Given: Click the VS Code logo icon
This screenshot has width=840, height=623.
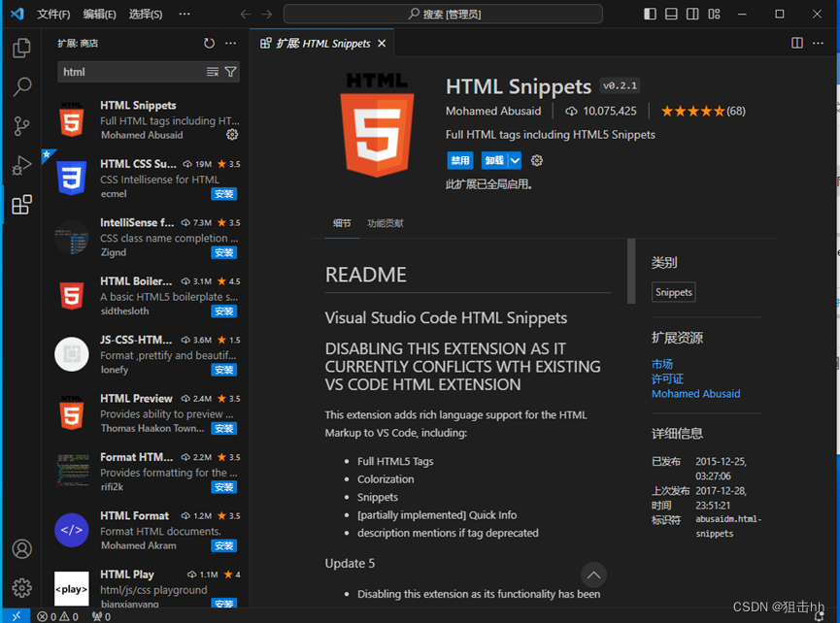Looking at the screenshot, I should [x=17, y=14].
